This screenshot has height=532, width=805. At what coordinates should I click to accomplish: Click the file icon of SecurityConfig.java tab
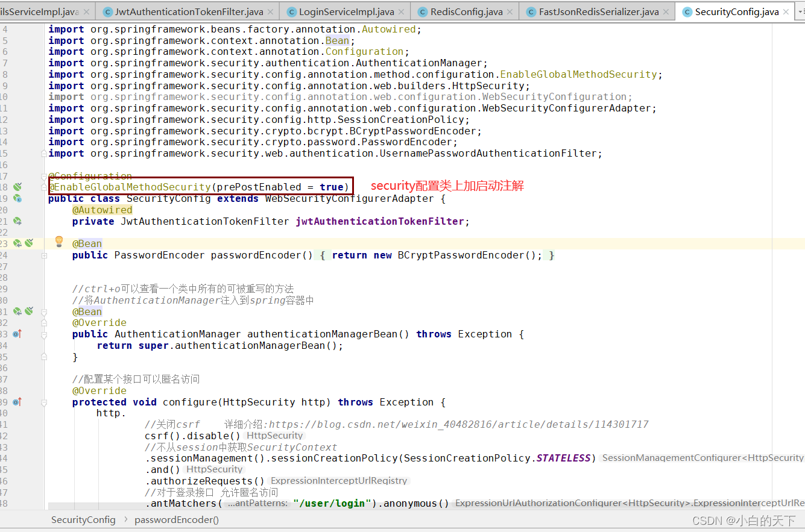[687, 11]
